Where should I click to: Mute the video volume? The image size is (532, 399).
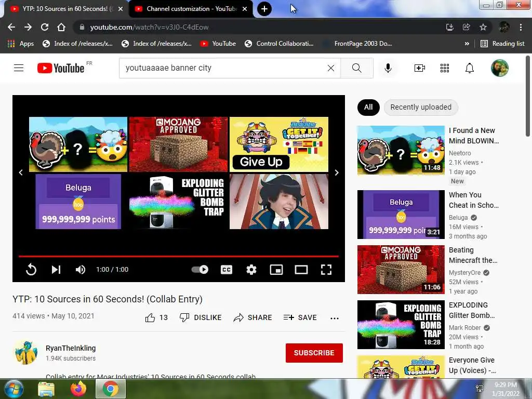point(80,270)
